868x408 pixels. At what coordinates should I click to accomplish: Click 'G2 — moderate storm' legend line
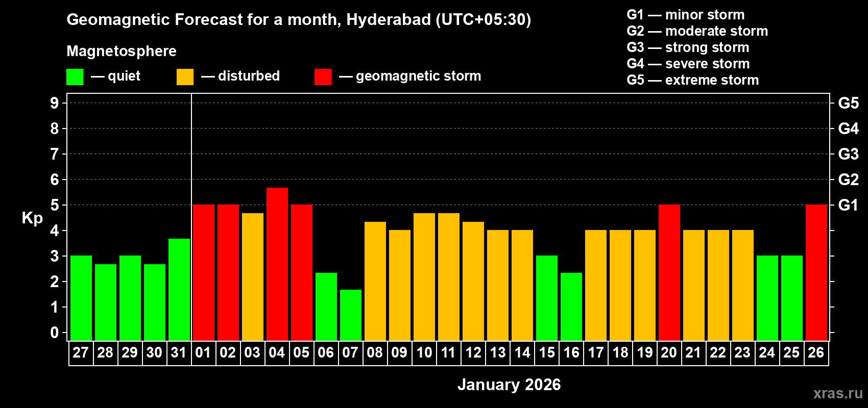tap(697, 31)
